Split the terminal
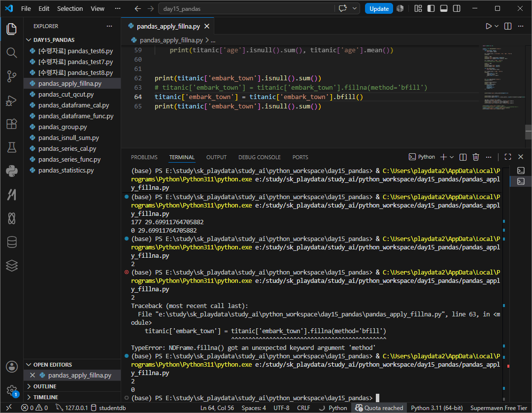This screenshot has height=413, width=532. click(463, 157)
